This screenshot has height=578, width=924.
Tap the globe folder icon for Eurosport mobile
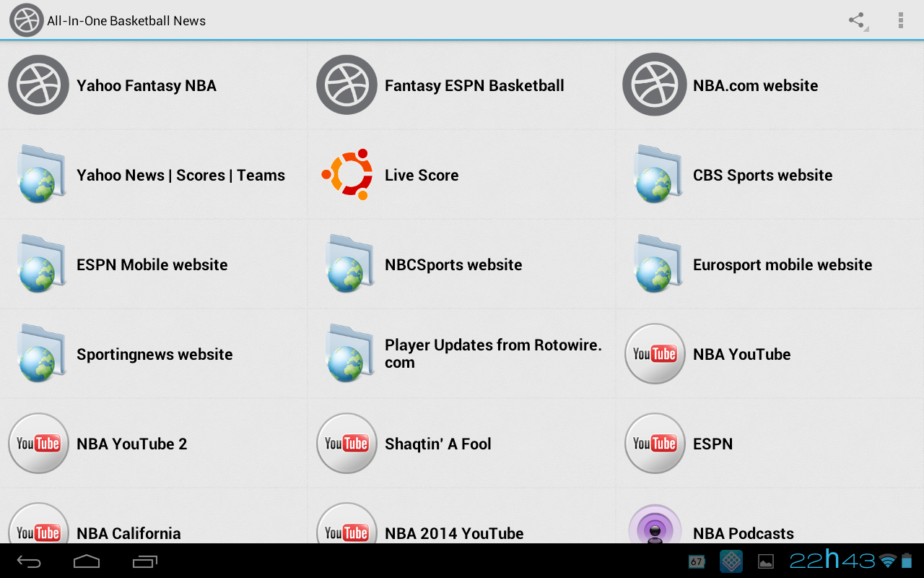click(x=658, y=264)
